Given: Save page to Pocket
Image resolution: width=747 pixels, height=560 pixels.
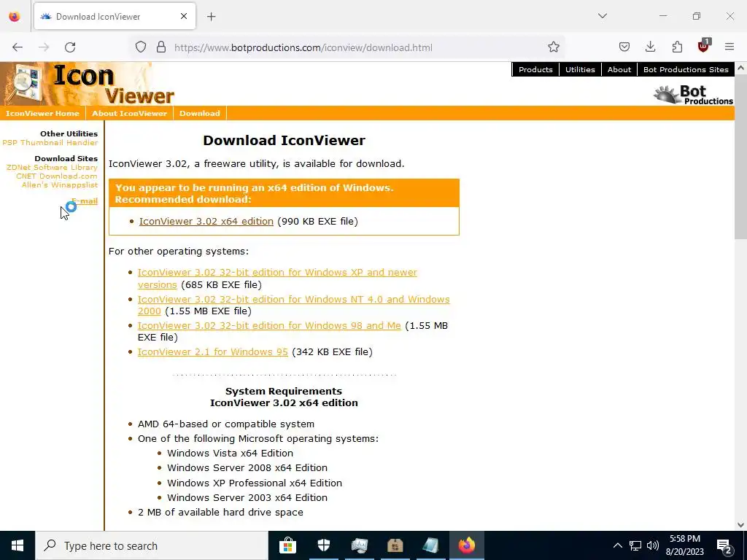Looking at the screenshot, I should tap(624, 47).
